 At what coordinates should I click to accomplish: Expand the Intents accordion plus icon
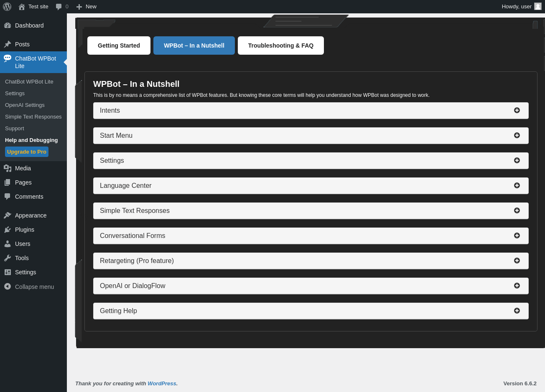pos(517,110)
